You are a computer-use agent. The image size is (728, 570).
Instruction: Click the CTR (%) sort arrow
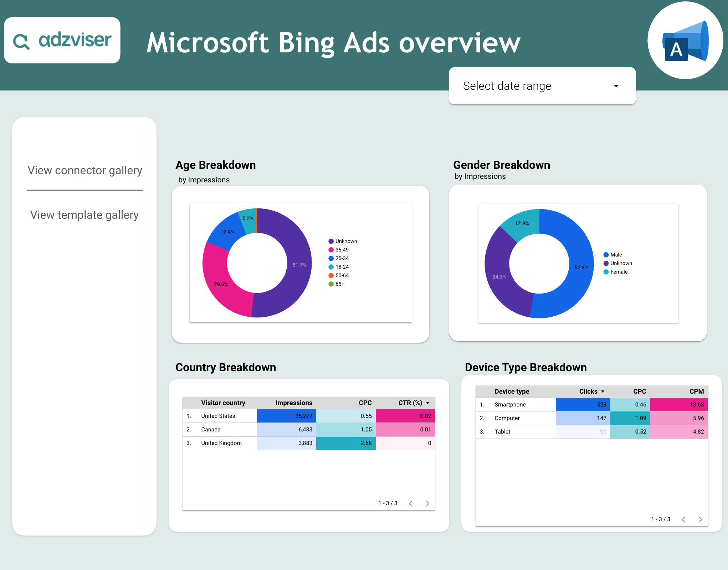coord(427,403)
